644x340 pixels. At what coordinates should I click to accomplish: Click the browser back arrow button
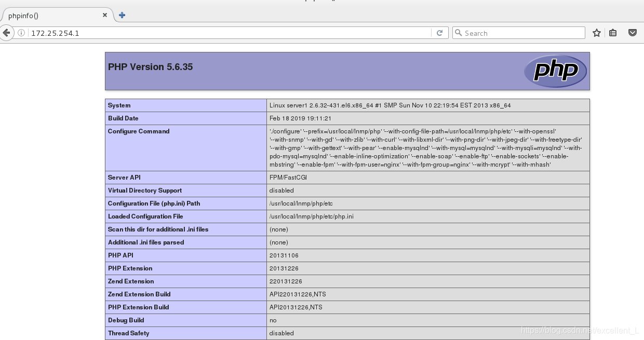(x=6, y=33)
